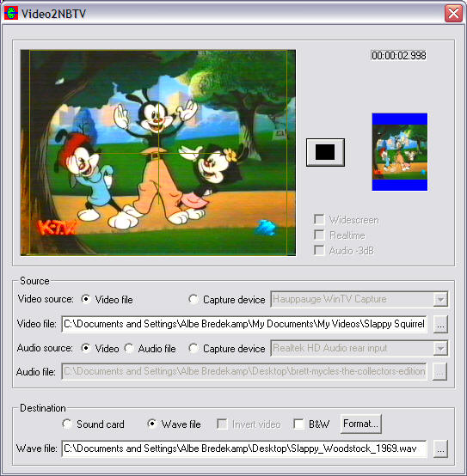Browse for the video file
Viewport: 467px width, 476px height.
click(x=440, y=325)
